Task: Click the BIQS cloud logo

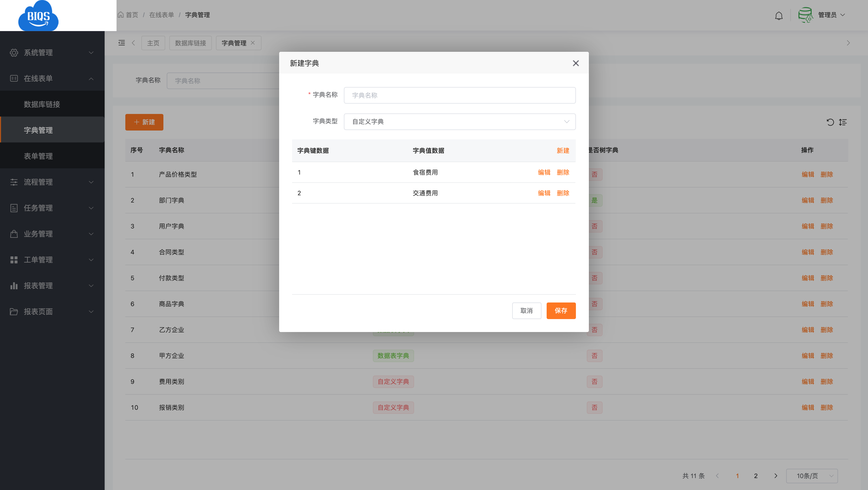Action: pyautogui.click(x=38, y=16)
